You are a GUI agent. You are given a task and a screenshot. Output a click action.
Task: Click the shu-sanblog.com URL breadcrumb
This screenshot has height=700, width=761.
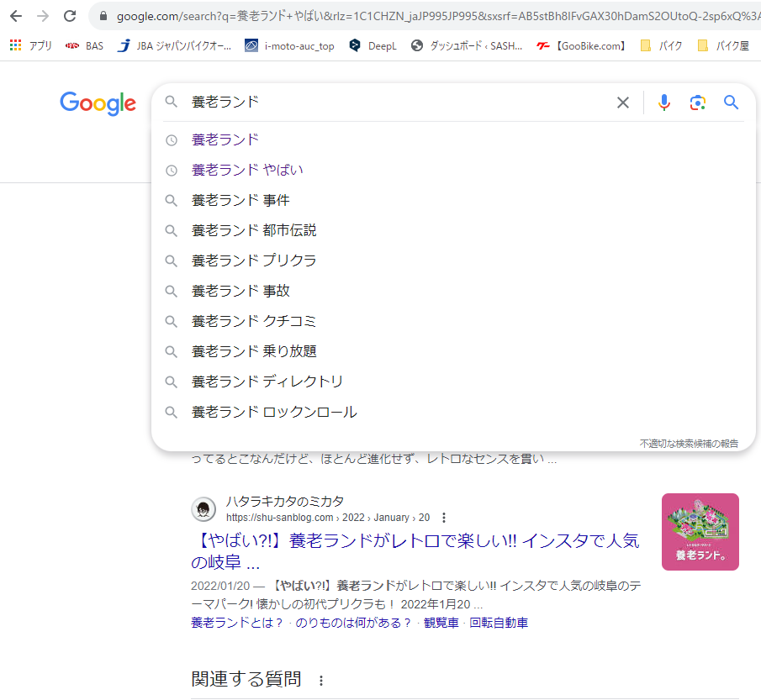328,518
